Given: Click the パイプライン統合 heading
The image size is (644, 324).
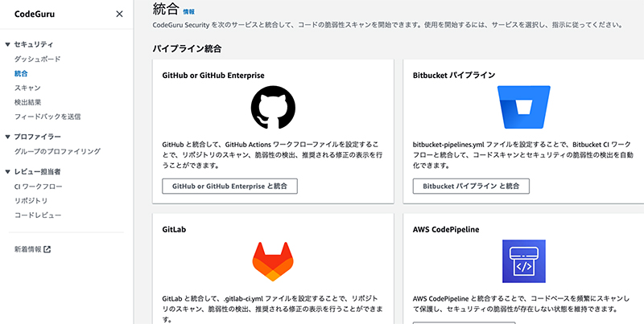Looking at the screenshot, I should point(187,48).
